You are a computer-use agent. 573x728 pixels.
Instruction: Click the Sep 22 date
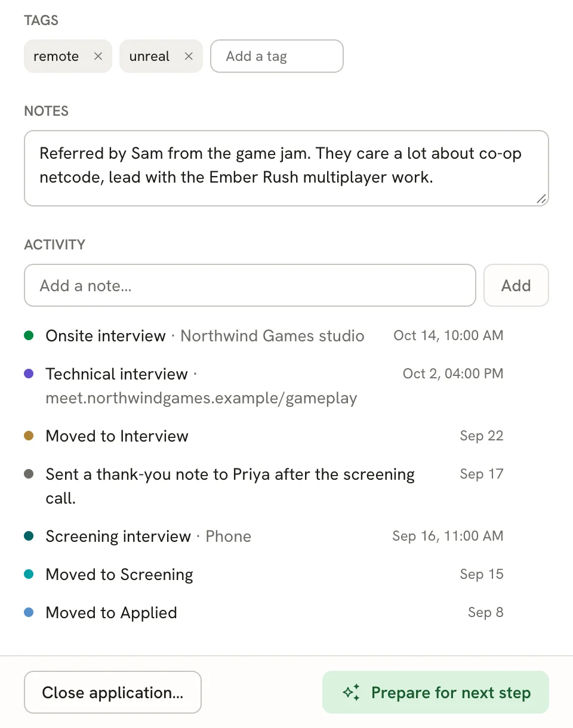click(x=482, y=436)
